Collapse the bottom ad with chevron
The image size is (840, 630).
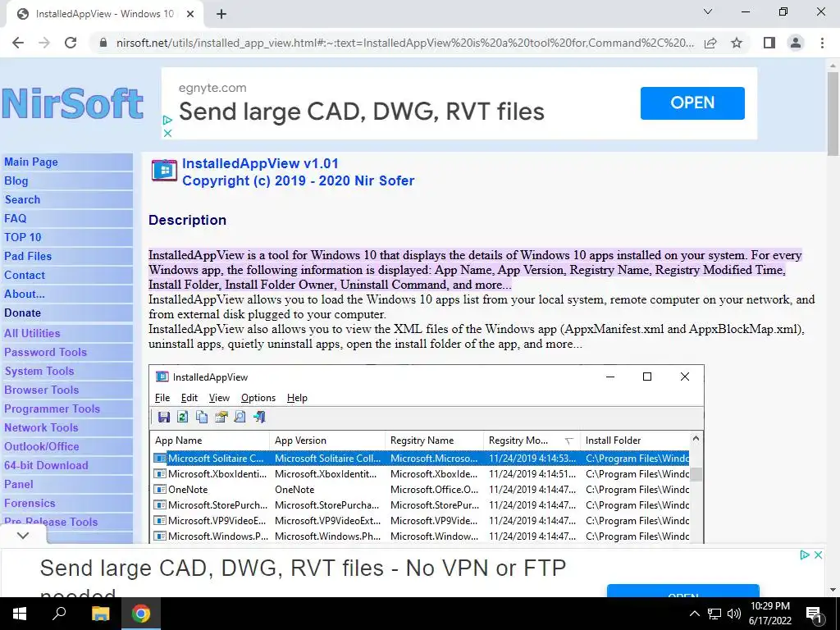[23, 535]
